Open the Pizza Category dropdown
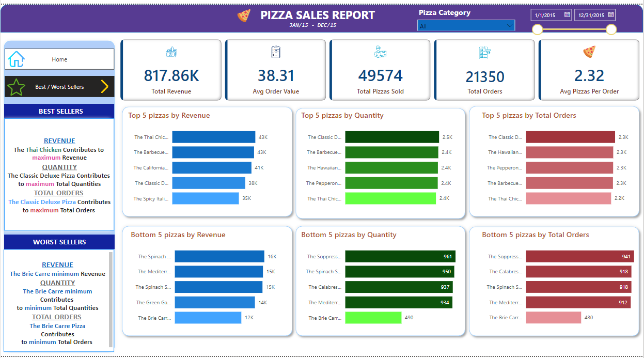 [x=465, y=25]
